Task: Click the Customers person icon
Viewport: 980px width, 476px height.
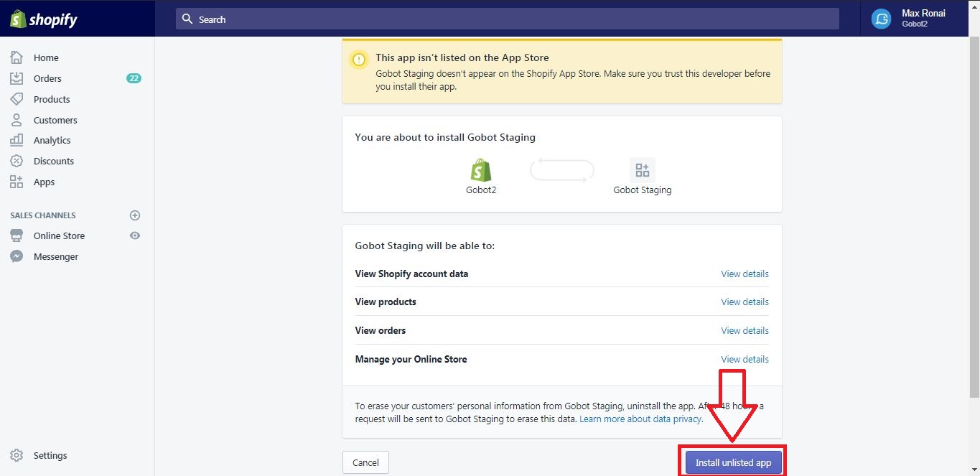Action: coord(17,120)
